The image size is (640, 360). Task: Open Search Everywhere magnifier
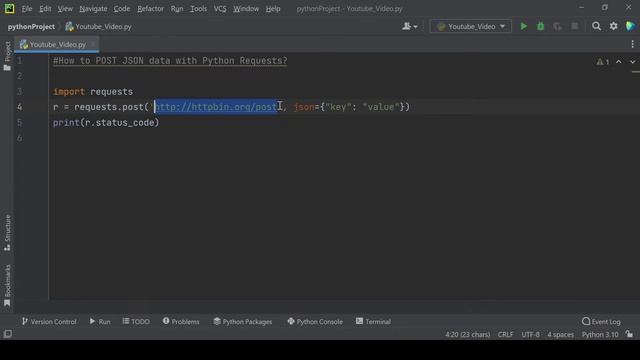point(596,27)
